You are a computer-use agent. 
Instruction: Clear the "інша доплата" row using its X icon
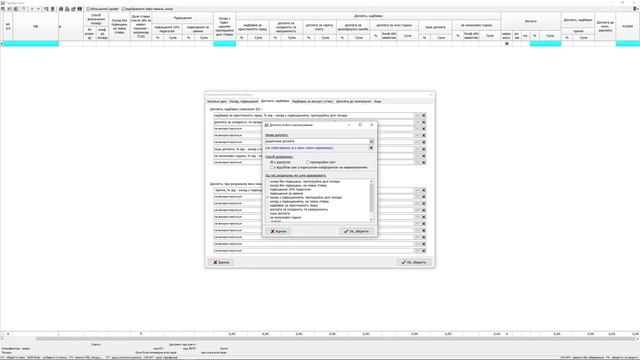[x=423, y=149]
